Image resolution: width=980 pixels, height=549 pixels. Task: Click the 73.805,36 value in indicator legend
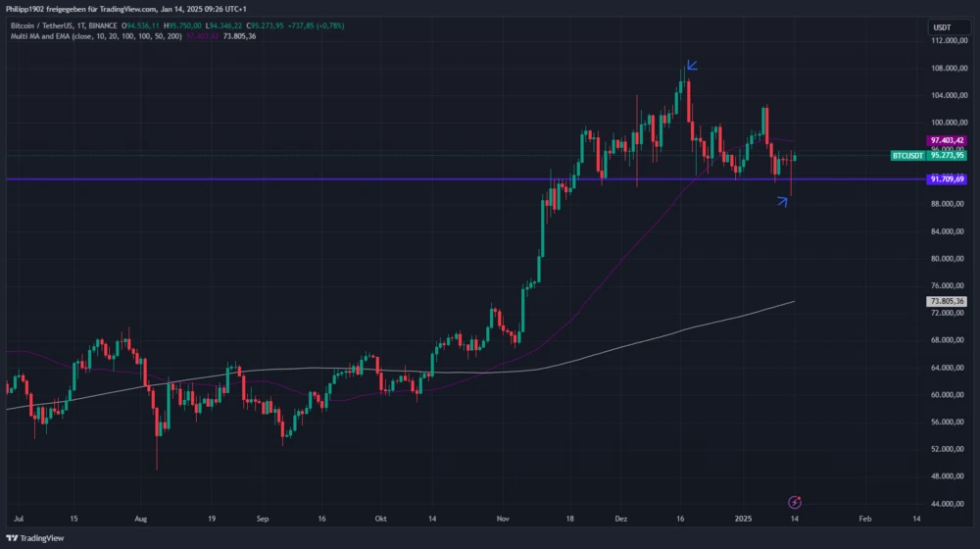(239, 36)
